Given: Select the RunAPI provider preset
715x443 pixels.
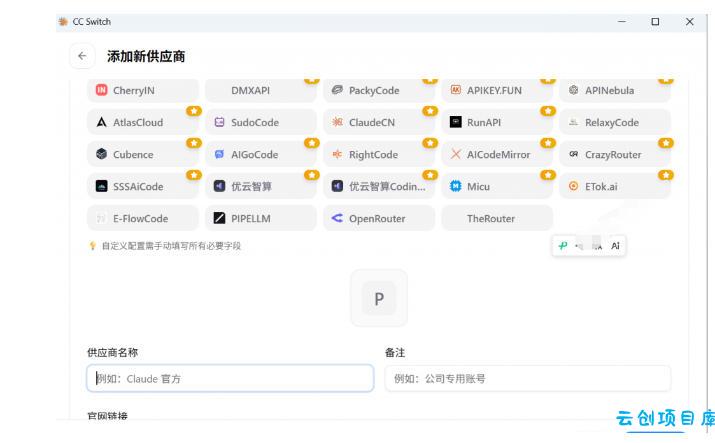Looking at the screenshot, I should [497, 122].
